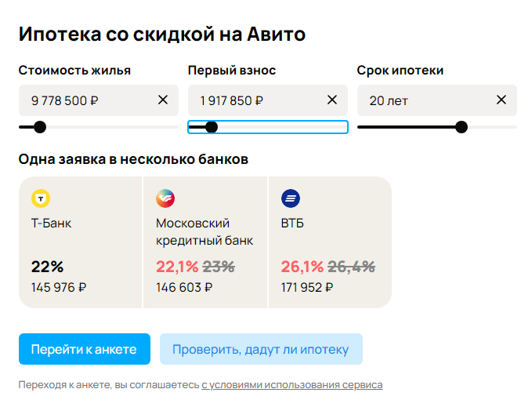
Task: Click the mortgage term slider handle
Action: point(461,127)
